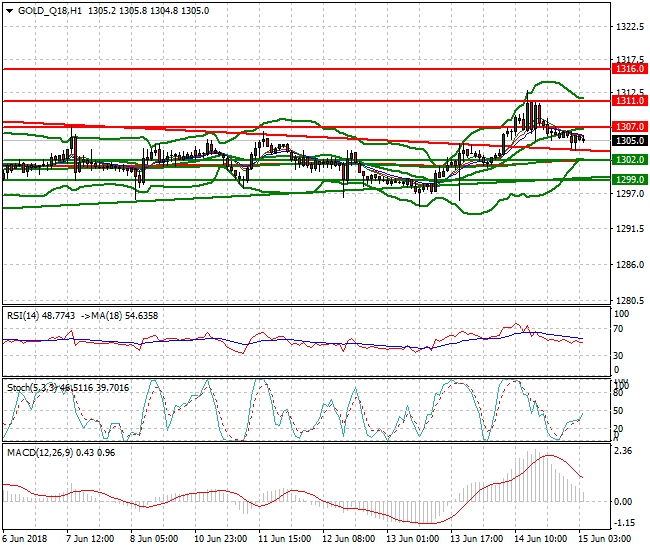
Task: Select the MACD scale value 2.36
Action: [x=623, y=451]
